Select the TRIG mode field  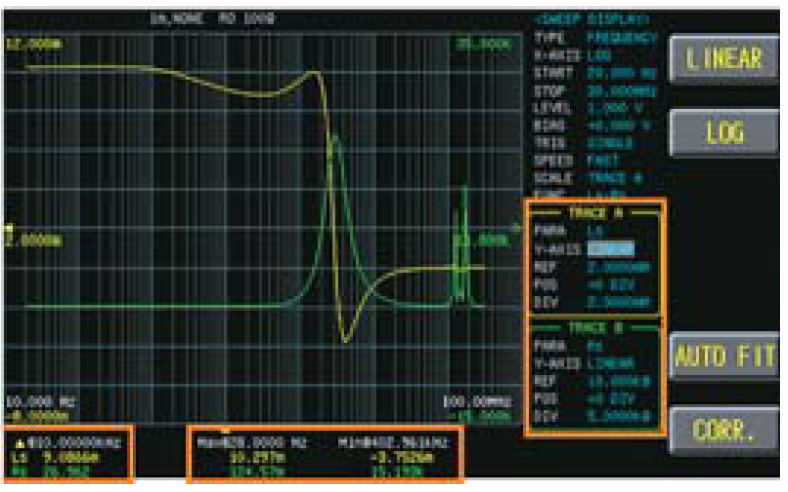(x=611, y=144)
